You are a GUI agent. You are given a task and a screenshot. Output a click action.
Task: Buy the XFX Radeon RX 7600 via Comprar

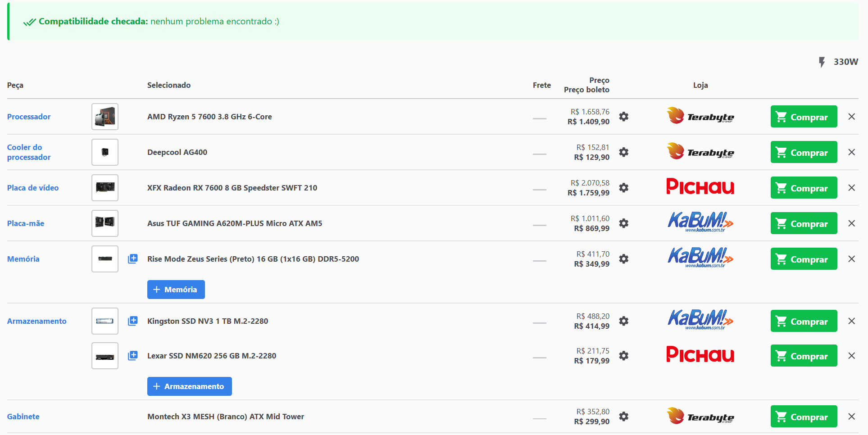coord(804,188)
